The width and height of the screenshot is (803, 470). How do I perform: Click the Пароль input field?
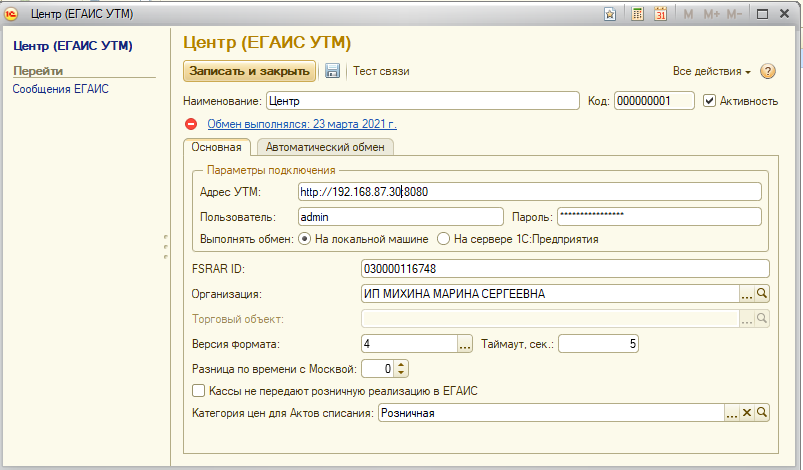click(659, 217)
